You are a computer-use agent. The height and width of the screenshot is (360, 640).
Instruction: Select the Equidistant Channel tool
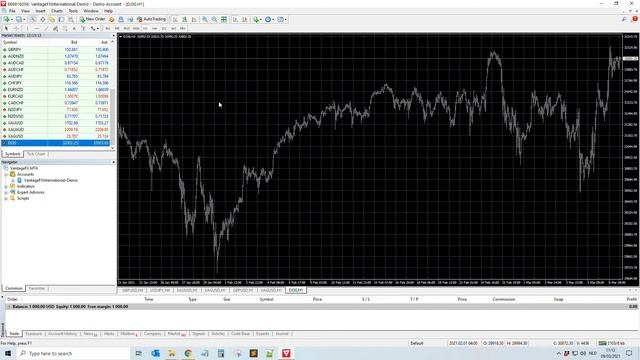tap(55, 29)
